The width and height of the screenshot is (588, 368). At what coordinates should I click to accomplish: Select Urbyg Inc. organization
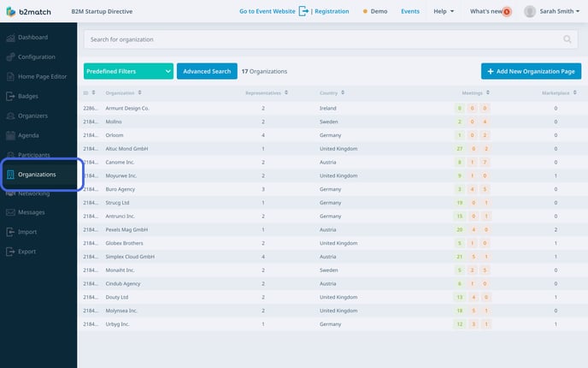[x=117, y=324]
